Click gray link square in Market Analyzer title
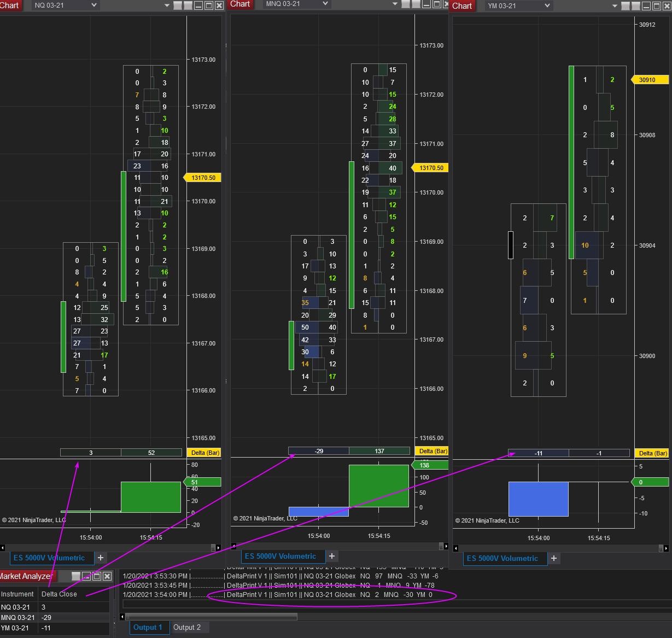Screen dimensions: 672x638 tap(76, 576)
